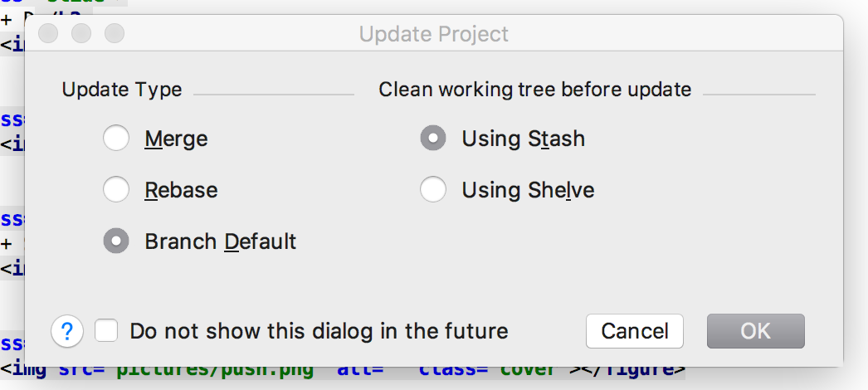This screenshot has width=868, height=390.
Task: Pick the Using Stash radio button
Action: pyautogui.click(x=433, y=139)
